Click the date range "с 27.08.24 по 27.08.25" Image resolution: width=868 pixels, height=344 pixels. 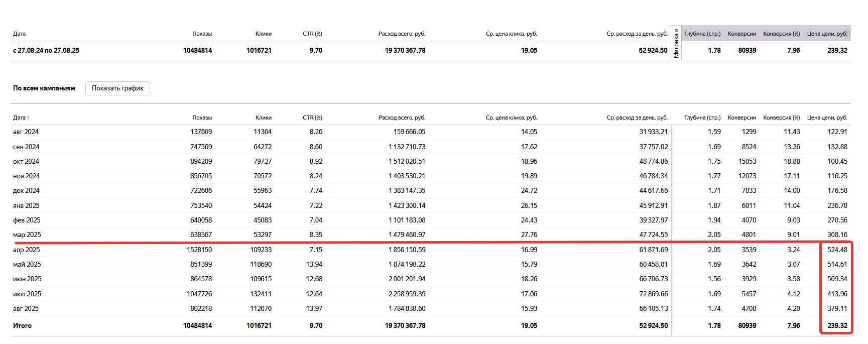click(x=46, y=50)
